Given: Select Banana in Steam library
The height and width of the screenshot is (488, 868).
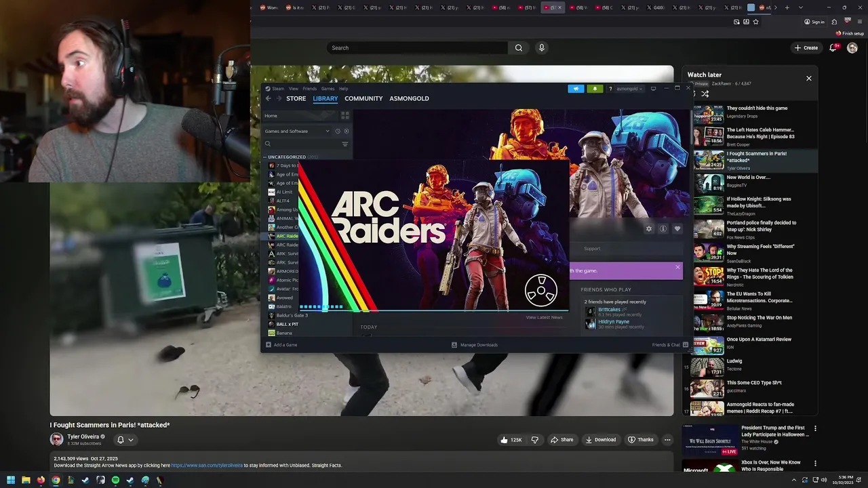Looking at the screenshot, I should tap(283, 333).
